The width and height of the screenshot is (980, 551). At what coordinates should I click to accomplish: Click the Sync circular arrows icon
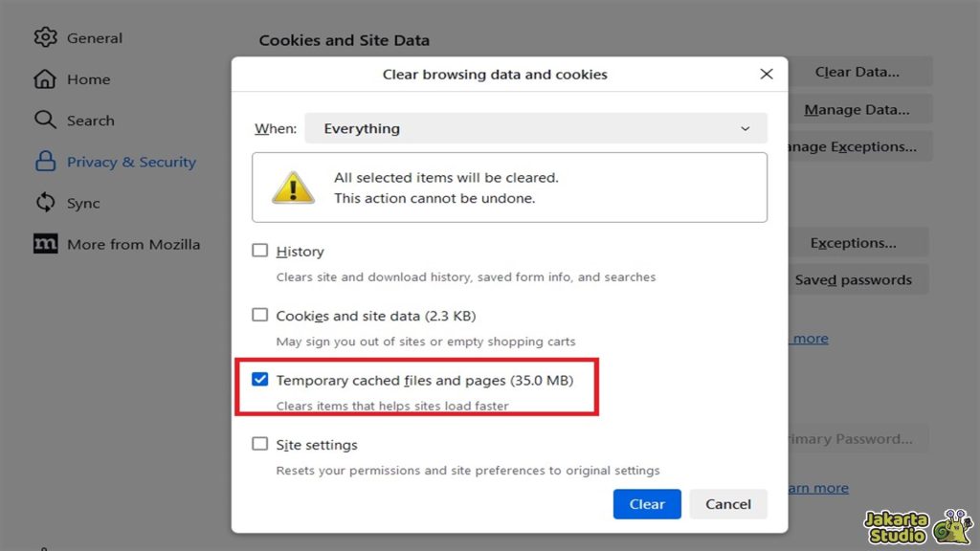(45, 203)
